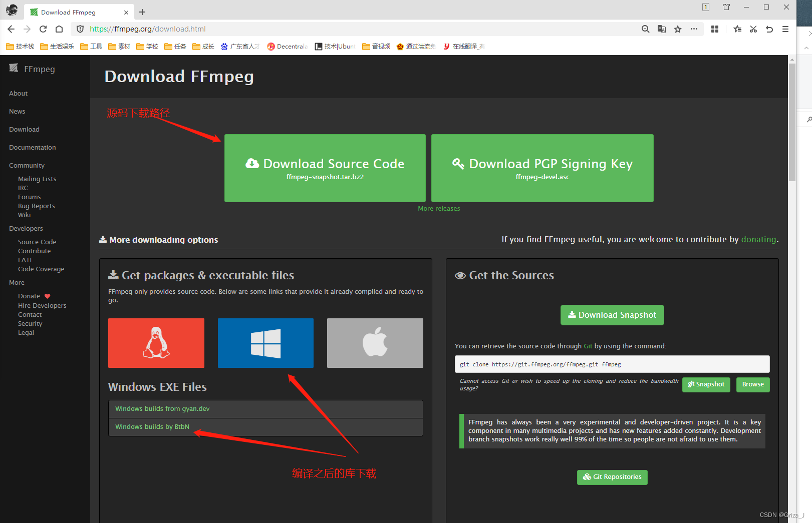Click the browser back arrow
Screen dimensions: 812x523
[11, 29]
